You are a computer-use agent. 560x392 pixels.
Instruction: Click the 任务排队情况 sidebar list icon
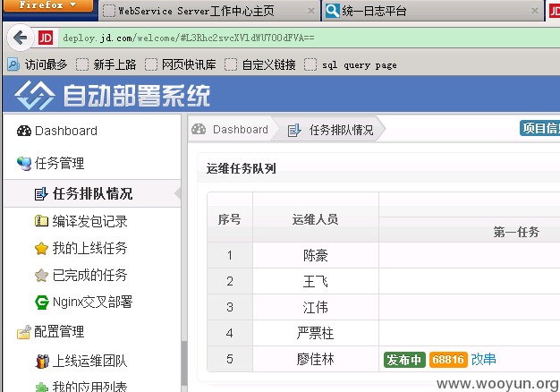[41, 193]
